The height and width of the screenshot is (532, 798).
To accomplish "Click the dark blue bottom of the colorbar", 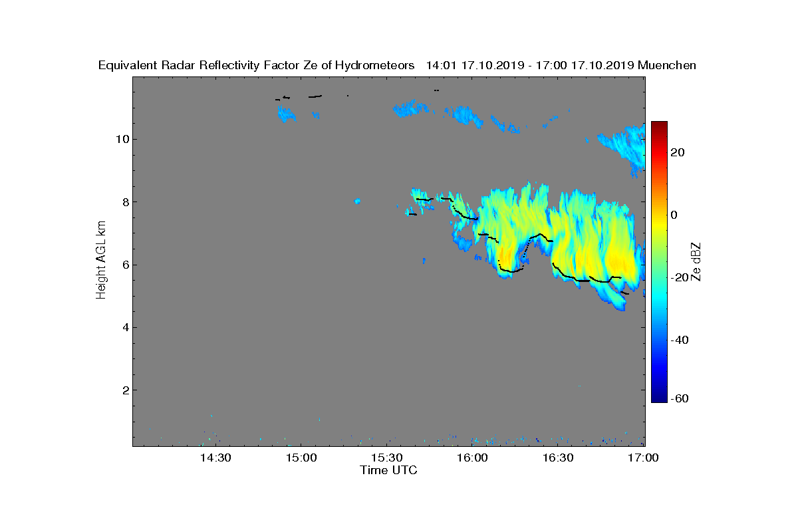I will coord(659,398).
